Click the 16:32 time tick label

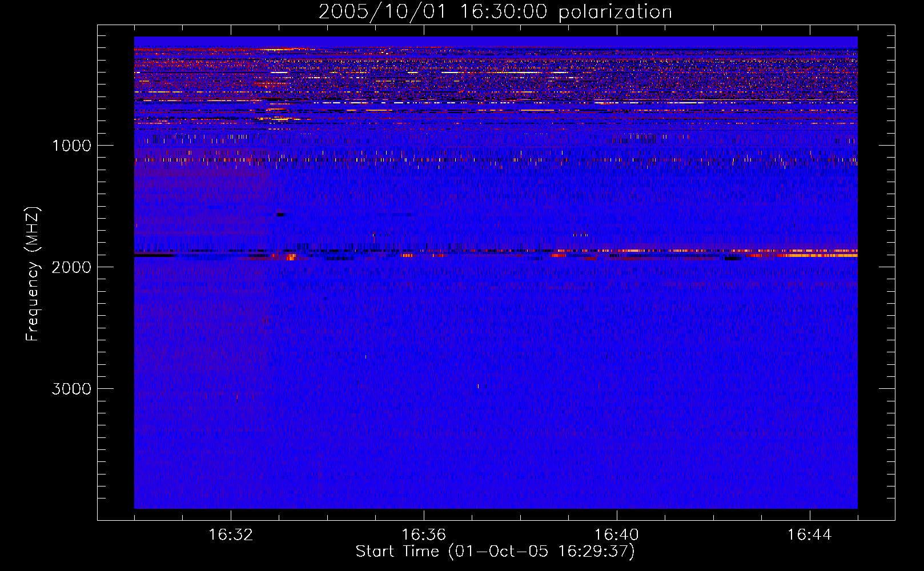tap(231, 535)
